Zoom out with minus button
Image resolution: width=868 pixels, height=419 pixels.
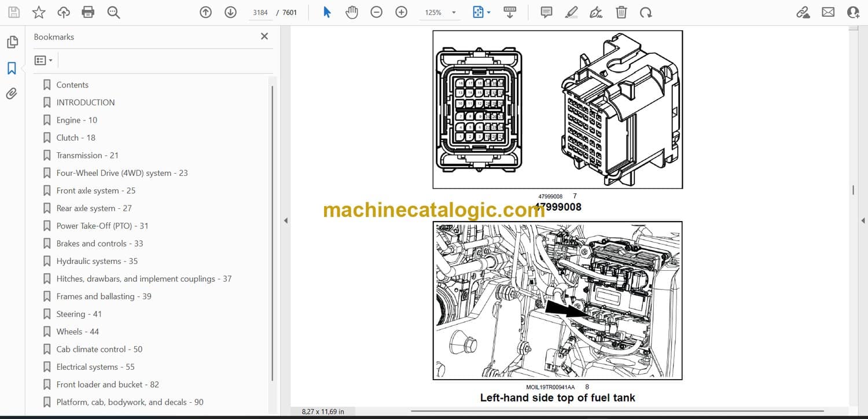click(376, 12)
